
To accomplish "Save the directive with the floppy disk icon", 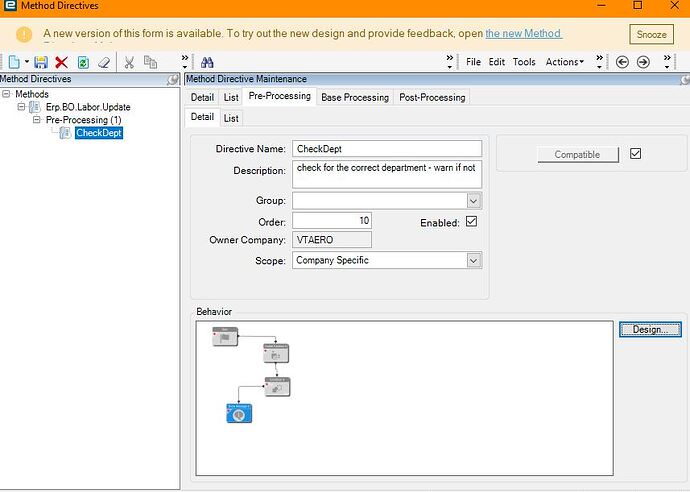I will point(41,62).
